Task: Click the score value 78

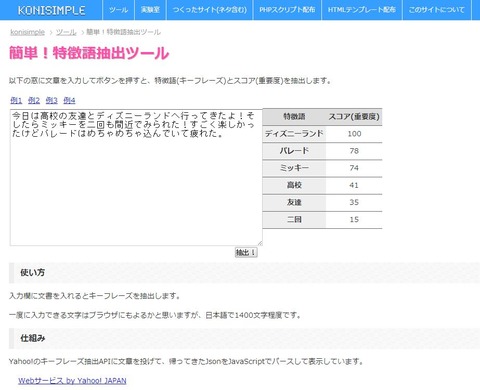Action: [x=354, y=151]
